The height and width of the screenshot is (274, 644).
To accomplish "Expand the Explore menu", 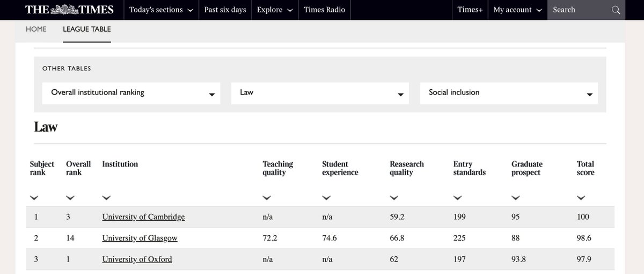I will tap(275, 10).
